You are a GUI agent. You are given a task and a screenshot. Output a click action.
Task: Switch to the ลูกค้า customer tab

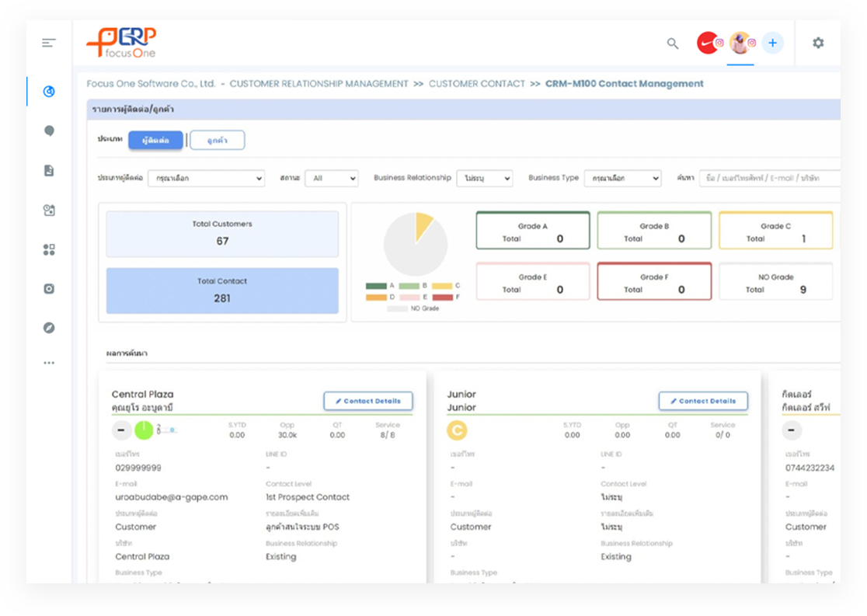218,140
